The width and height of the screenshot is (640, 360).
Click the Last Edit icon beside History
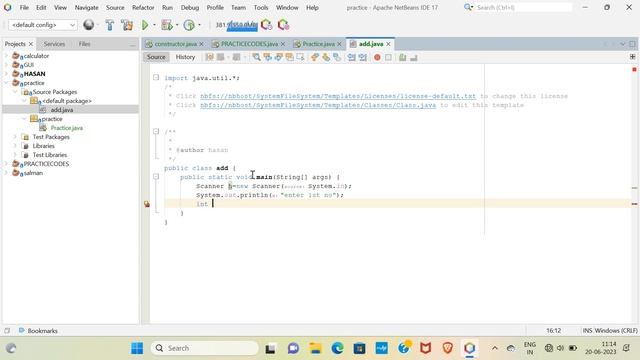pyautogui.click(x=209, y=57)
